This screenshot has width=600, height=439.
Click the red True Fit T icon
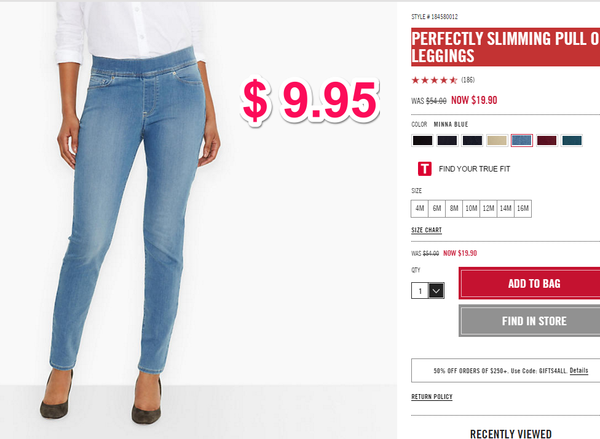424,169
